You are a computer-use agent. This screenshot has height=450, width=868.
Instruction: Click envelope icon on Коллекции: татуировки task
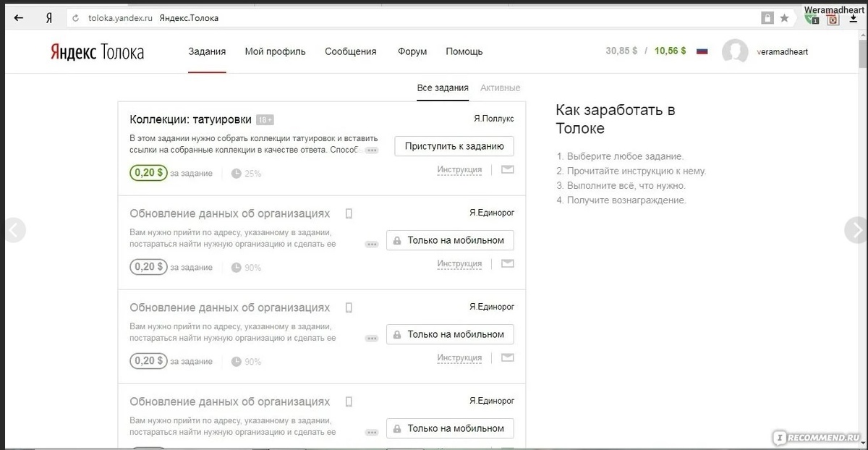tap(508, 169)
